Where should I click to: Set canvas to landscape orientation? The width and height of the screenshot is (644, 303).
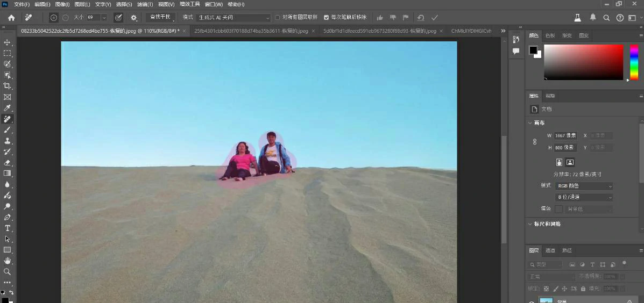pyautogui.click(x=570, y=162)
